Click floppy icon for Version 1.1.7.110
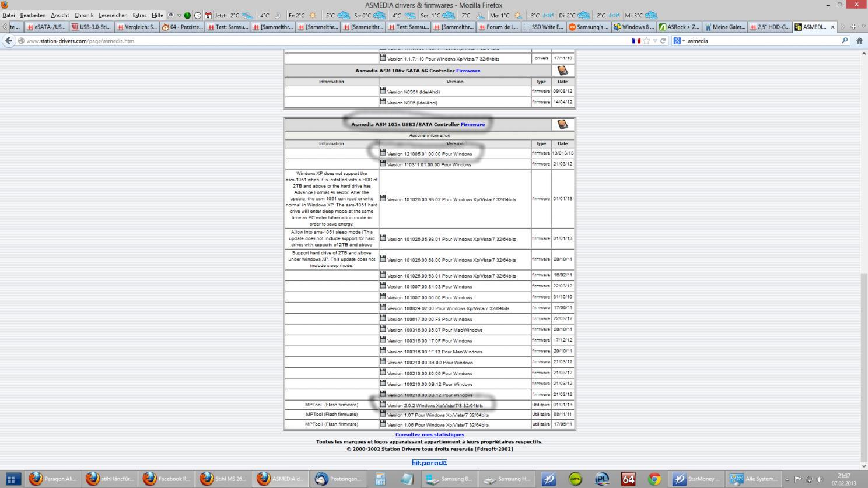 (383, 58)
